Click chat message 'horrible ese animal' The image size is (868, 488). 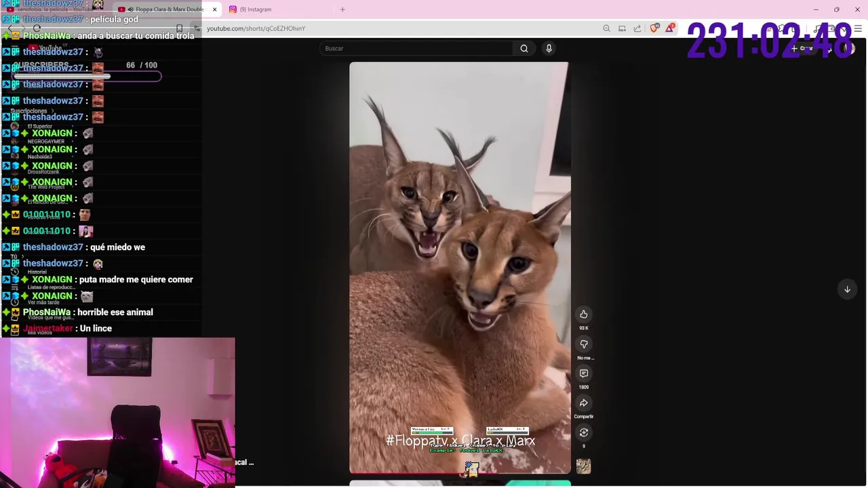point(115,312)
